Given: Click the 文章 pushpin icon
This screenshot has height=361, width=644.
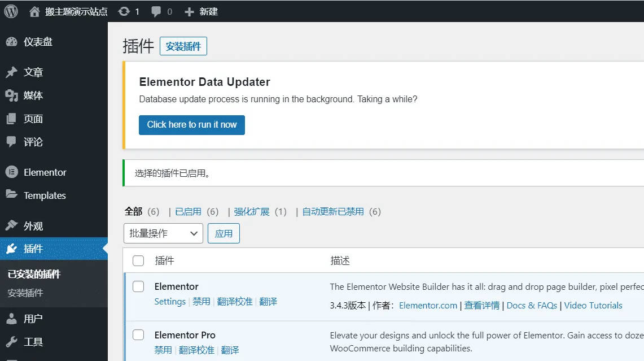Looking at the screenshot, I should (x=11, y=72).
